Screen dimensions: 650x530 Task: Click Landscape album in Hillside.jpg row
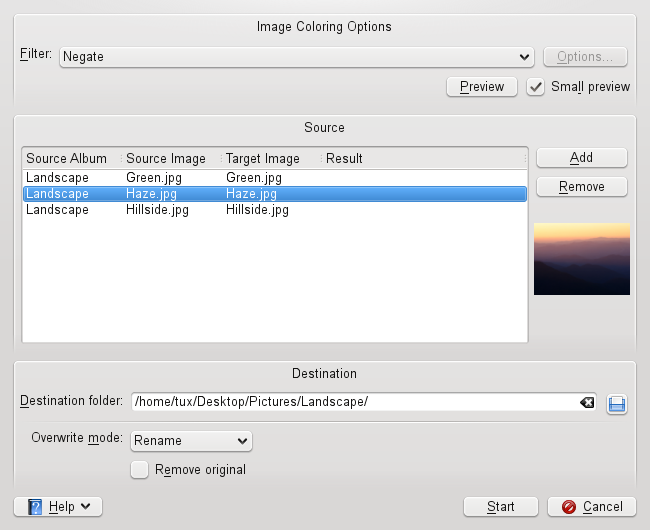point(57,210)
